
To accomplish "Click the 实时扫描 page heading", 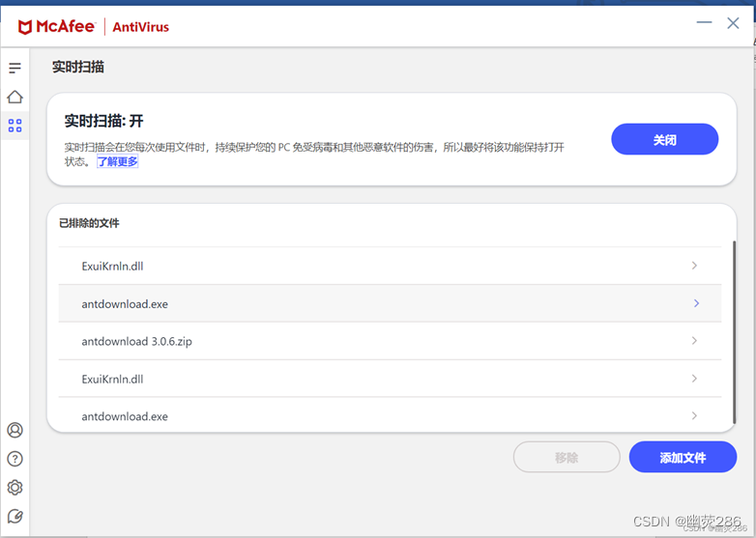I will coord(78,67).
